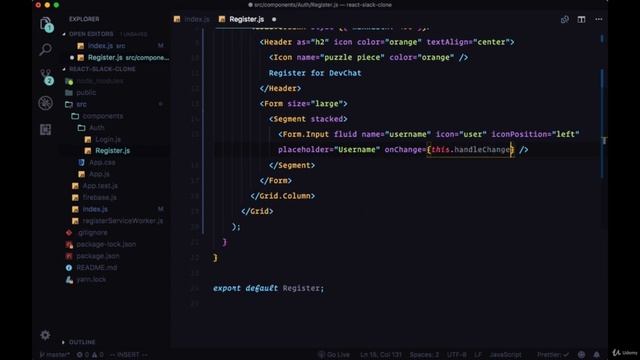Open the editor More Actions ellipsis

598,19
